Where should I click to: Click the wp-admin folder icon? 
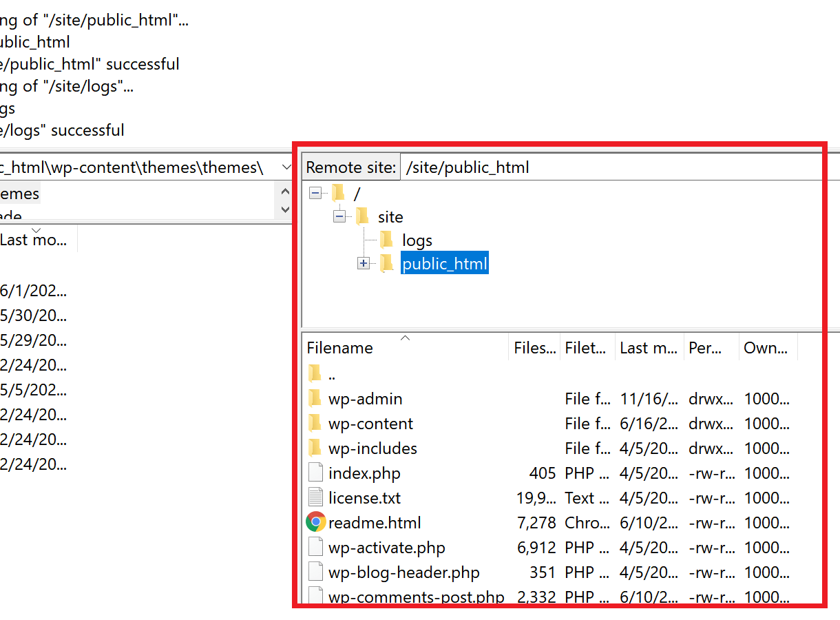pyautogui.click(x=315, y=398)
